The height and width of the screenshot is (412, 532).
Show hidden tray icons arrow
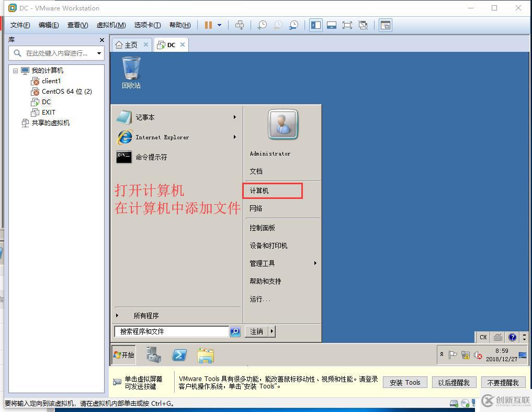tap(442, 354)
